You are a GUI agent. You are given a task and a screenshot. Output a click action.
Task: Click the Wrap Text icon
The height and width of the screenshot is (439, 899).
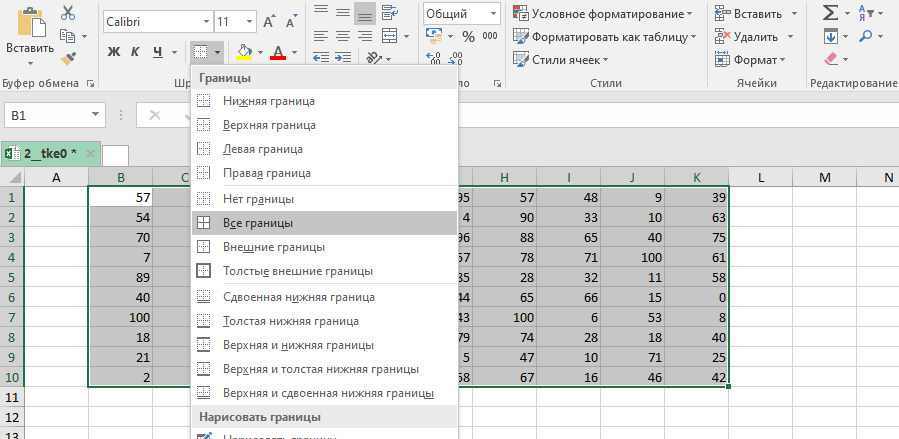click(x=390, y=13)
